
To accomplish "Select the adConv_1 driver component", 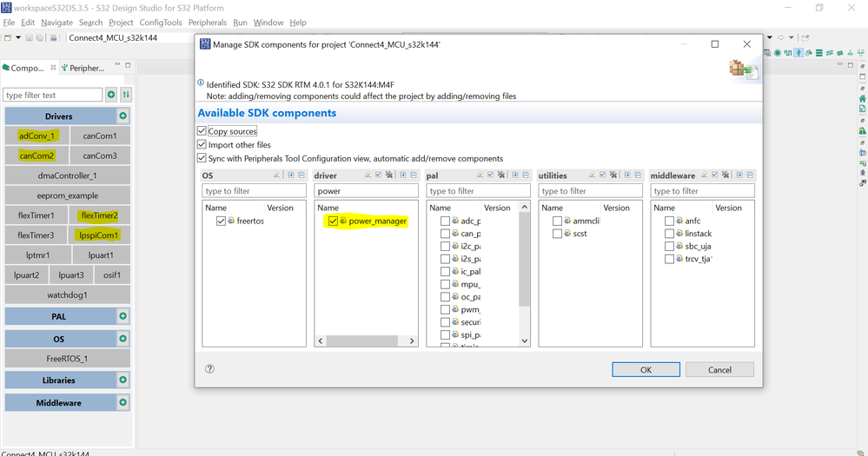I will 36,135.
